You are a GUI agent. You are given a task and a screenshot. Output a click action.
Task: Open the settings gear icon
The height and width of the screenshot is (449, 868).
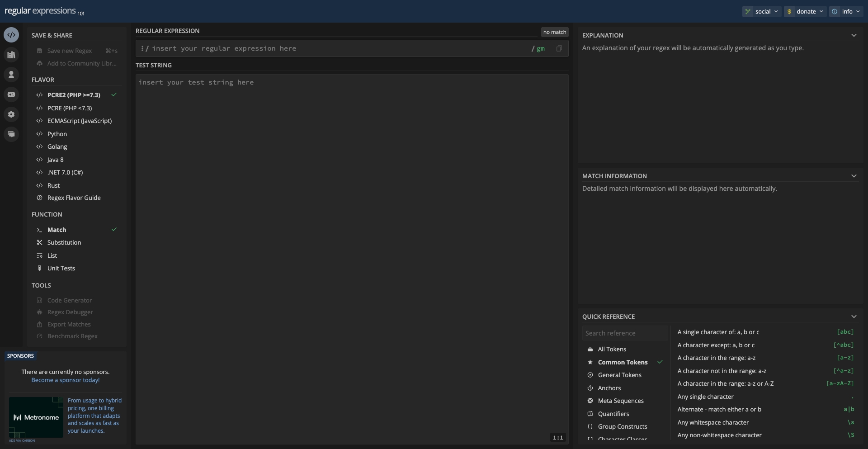click(x=11, y=114)
